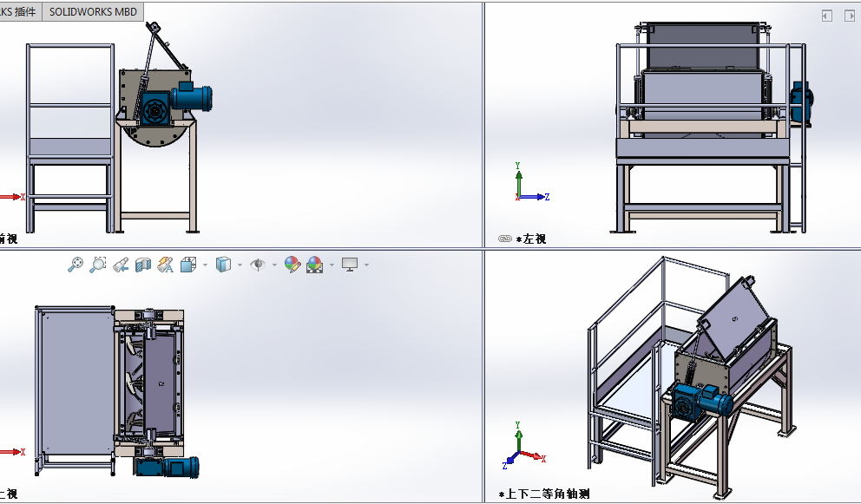Click the Display Style icon
861x504 pixels.
point(223,265)
